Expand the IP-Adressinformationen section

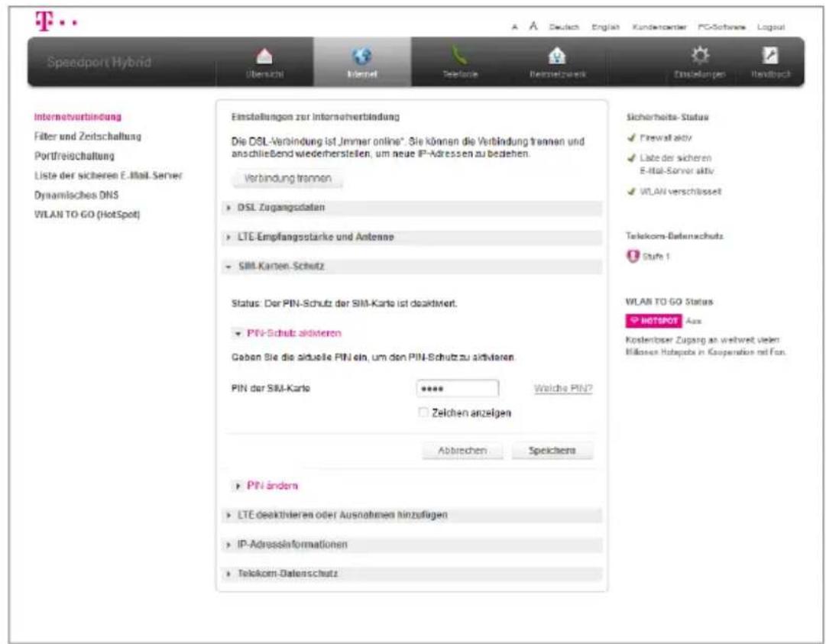[412, 544]
